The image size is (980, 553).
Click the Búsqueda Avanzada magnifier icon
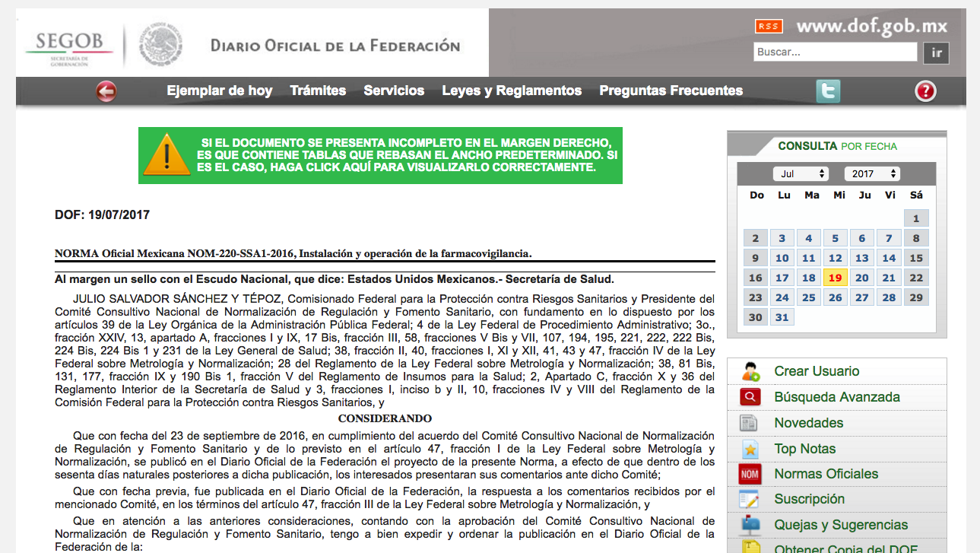[750, 397]
